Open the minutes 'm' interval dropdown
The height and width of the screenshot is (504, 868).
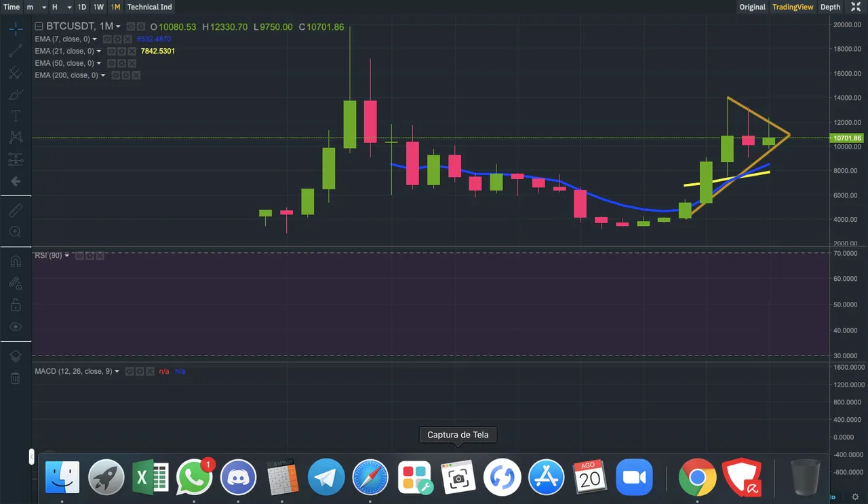(x=44, y=7)
